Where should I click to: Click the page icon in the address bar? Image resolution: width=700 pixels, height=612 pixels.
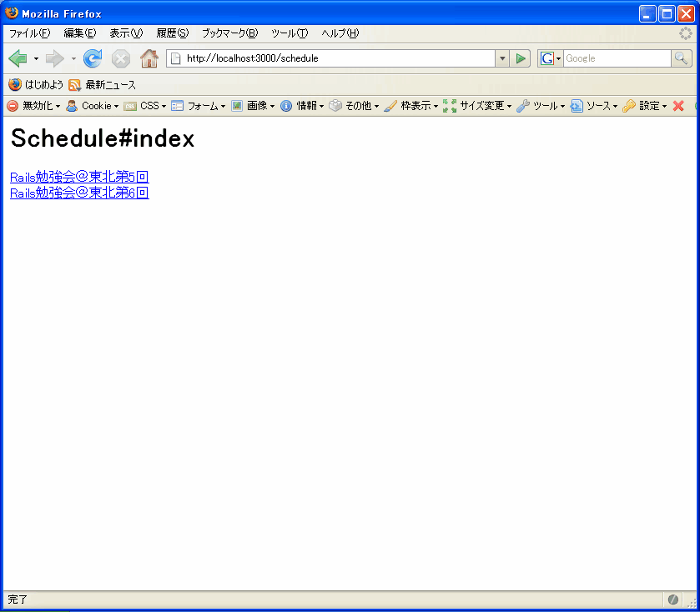tap(176, 58)
